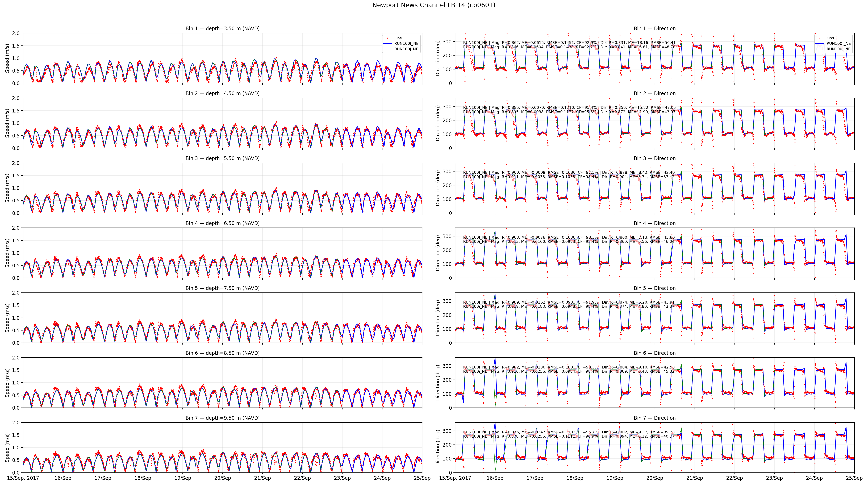Click 'Obs' in the Bin 1 speed legend

coord(398,38)
